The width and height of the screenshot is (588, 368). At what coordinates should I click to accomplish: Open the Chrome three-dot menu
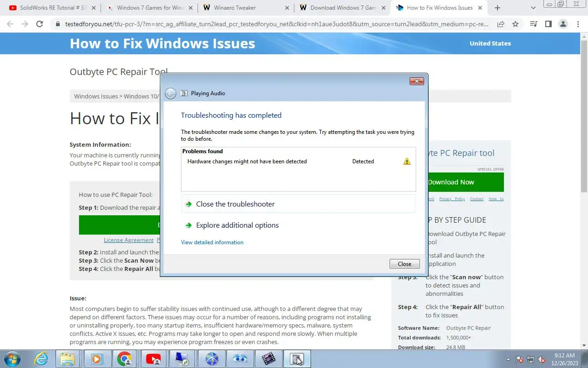pyautogui.click(x=578, y=24)
